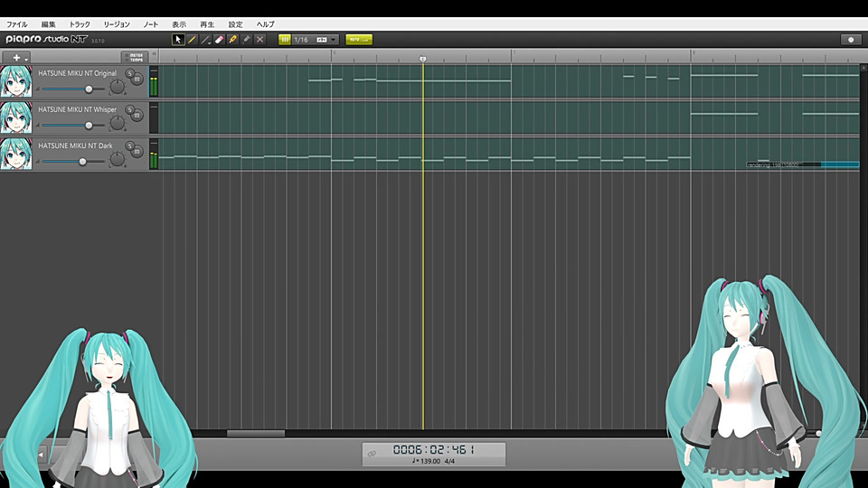Select the HATSUNE MIKU NT Dark track name

75,145
